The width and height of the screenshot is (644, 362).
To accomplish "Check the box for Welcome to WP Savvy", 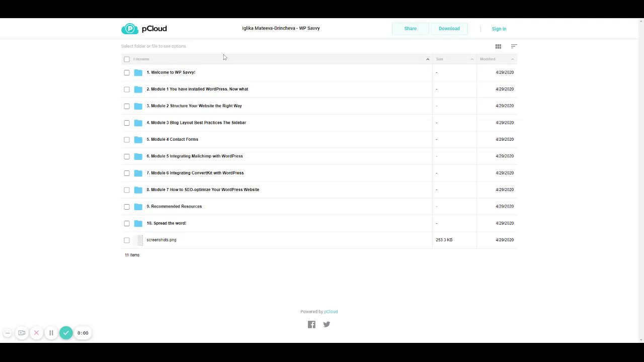I will [127, 72].
